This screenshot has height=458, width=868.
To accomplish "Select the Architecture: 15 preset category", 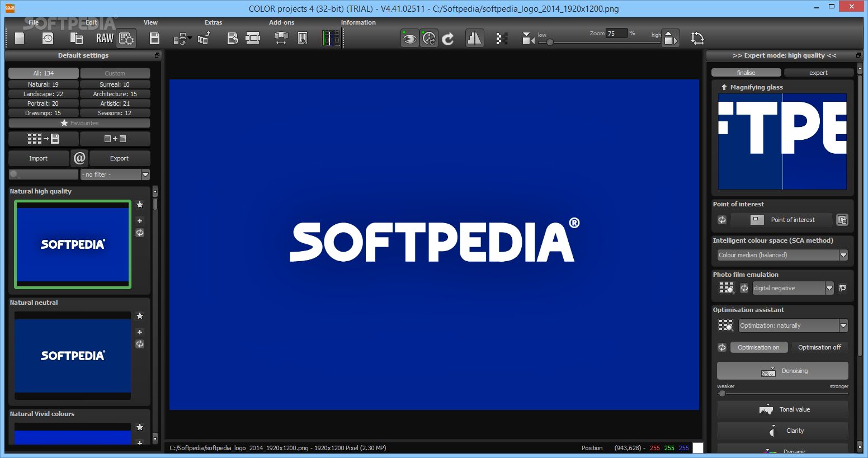I will (x=115, y=94).
